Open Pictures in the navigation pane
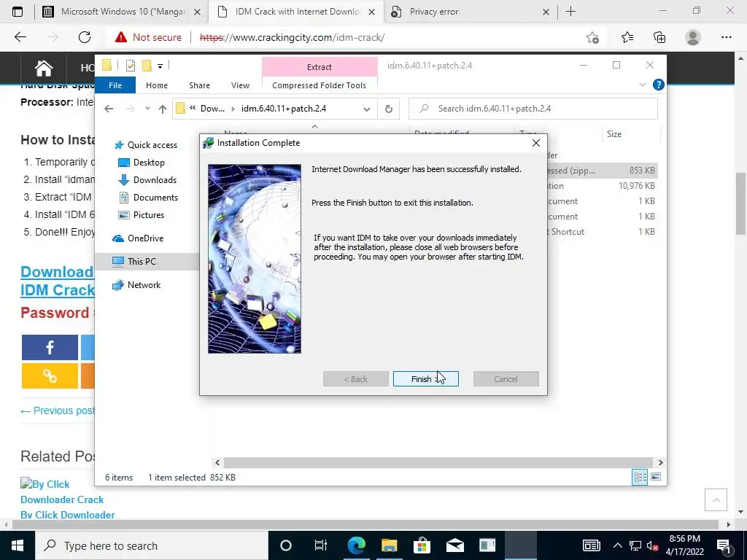Image resolution: width=747 pixels, height=560 pixels. click(141, 215)
